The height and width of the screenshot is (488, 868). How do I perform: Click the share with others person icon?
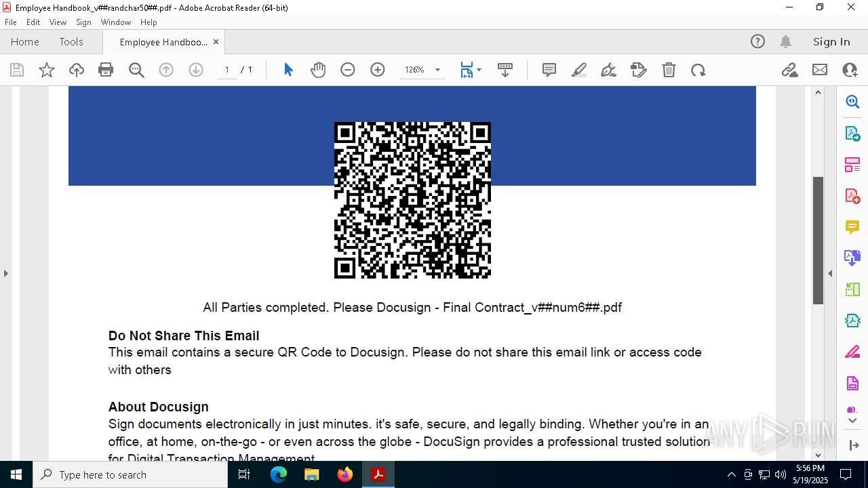[x=850, y=70]
